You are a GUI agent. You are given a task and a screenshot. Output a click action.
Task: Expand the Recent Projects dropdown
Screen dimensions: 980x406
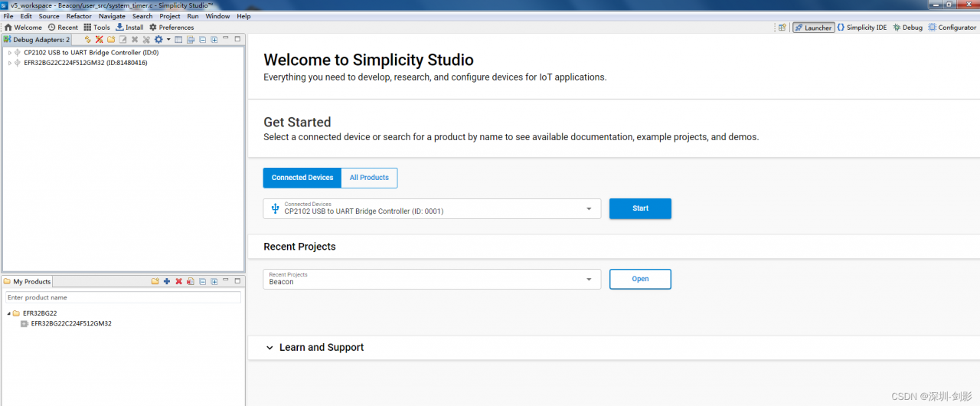click(x=589, y=280)
